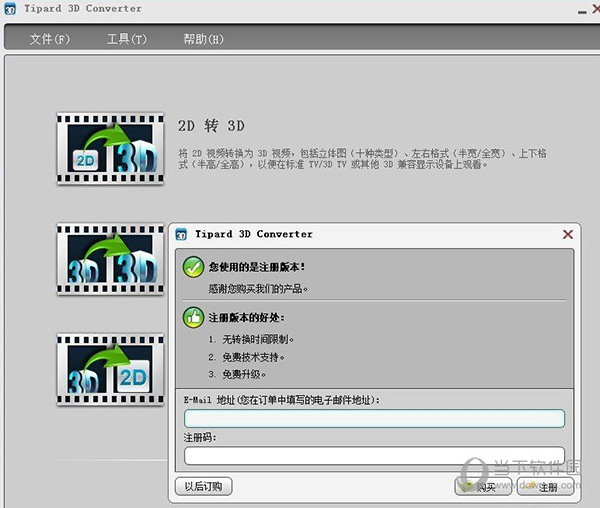Image resolution: width=600 pixels, height=508 pixels.
Task: Close the Tipard 3D Converter registration dialog
Action: point(568,234)
